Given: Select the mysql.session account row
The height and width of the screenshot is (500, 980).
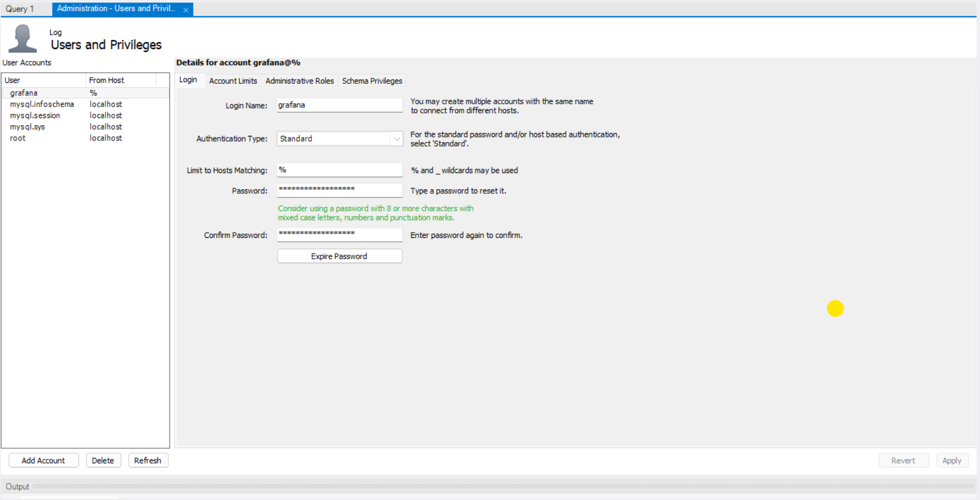Looking at the screenshot, I should 86,116.
